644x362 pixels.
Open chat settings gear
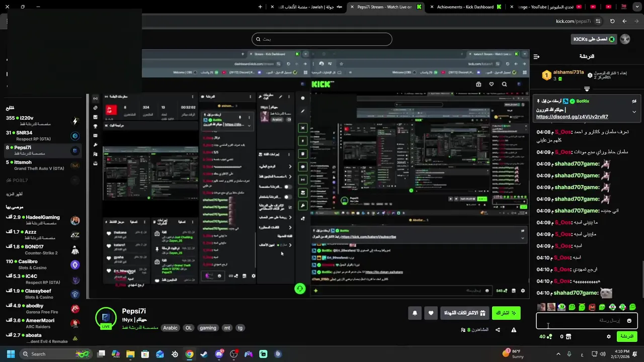(609, 336)
